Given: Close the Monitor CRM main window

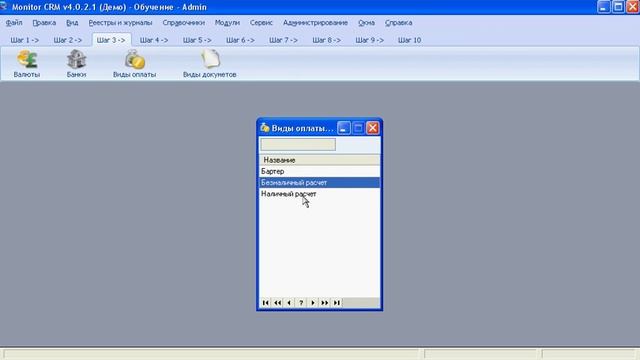Looking at the screenshot, I should coord(633,7).
